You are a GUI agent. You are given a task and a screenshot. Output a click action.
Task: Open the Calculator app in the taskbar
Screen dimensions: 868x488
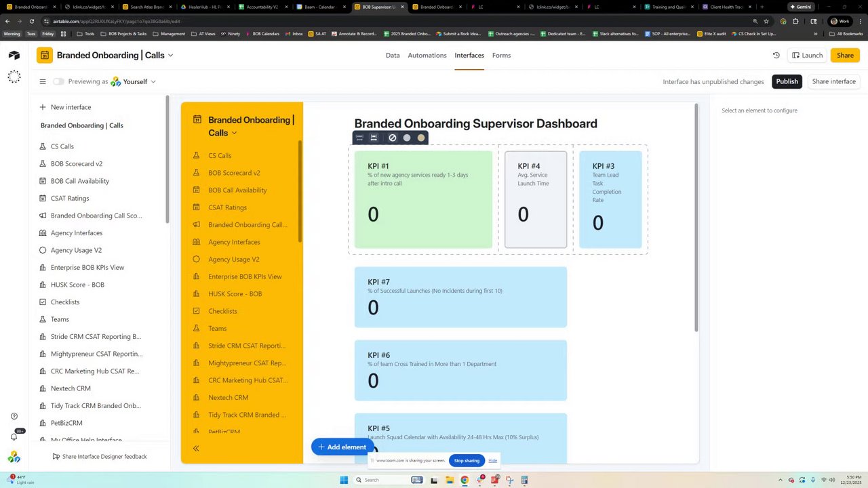point(524,480)
